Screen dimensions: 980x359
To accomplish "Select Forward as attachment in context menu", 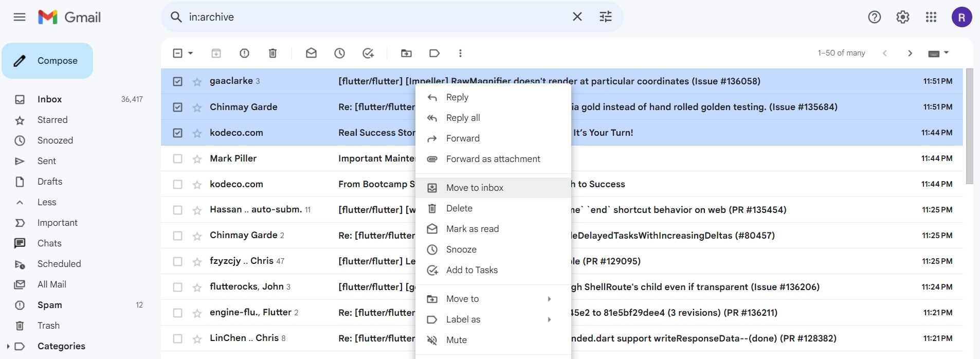I will tap(493, 159).
